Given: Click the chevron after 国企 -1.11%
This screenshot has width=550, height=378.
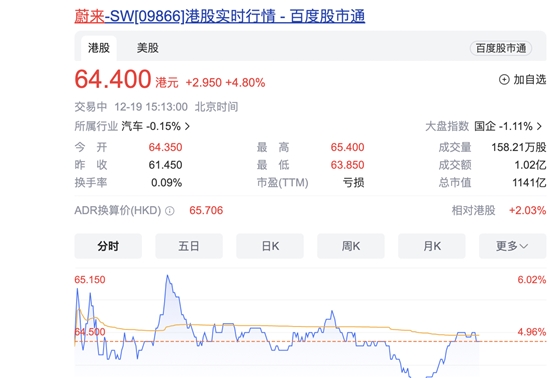Looking at the screenshot, I should (x=539, y=126).
